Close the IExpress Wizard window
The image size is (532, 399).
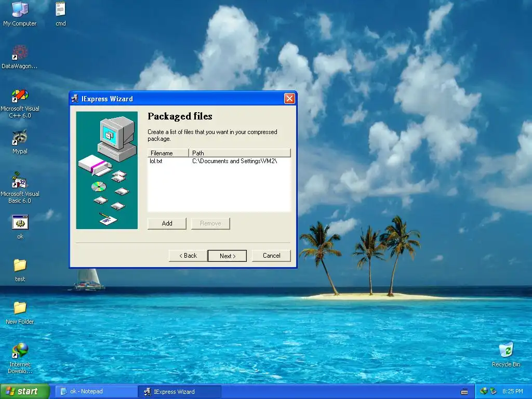pos(289,98)
